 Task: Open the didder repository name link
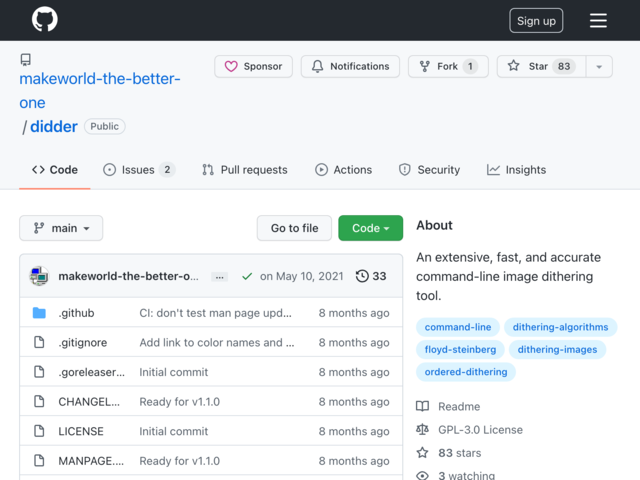[x=54, y=127]
